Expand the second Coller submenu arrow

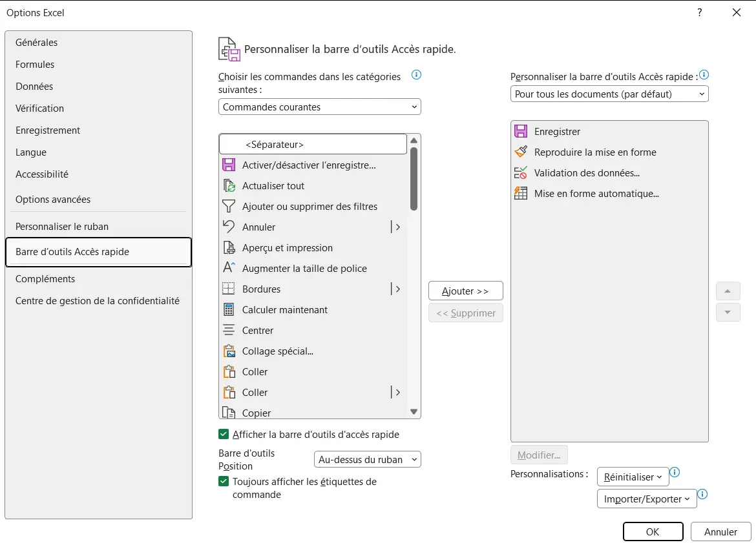point(397,392)
